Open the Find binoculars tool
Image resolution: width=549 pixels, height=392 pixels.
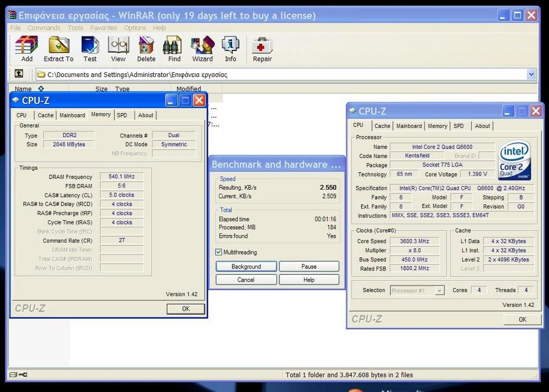[x=174, y=49]
